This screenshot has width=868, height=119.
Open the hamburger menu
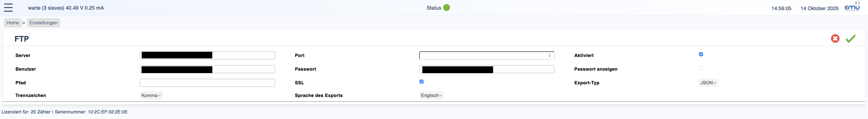coord(8,8)
